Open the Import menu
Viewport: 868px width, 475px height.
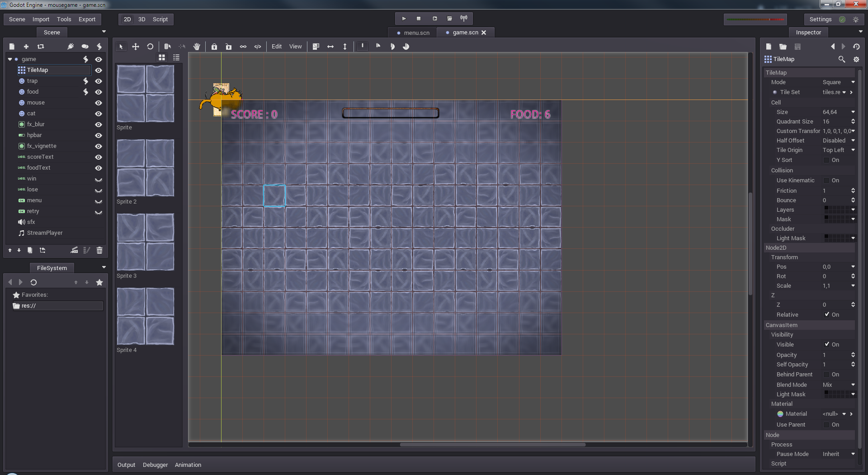pos(41,19)
